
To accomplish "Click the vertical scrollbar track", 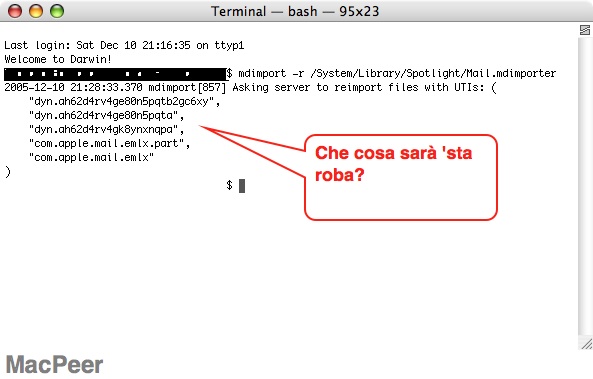I will (585, 185).
